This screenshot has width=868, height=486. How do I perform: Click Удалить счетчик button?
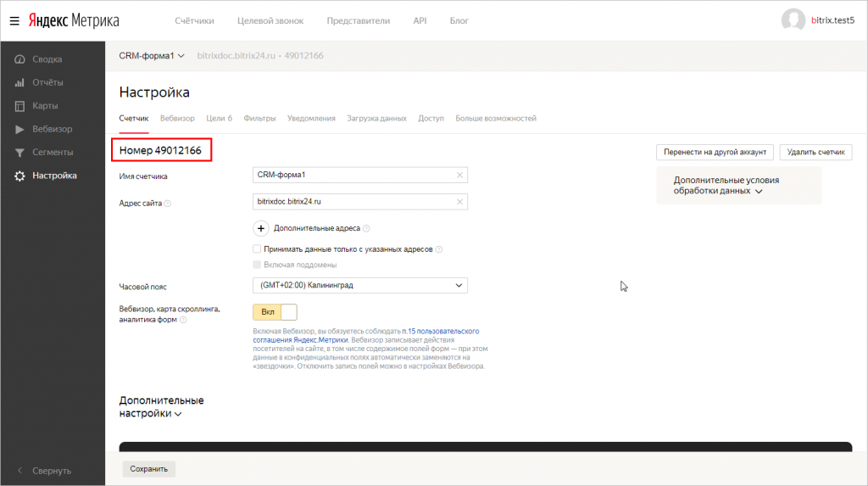tap(816, 153)
